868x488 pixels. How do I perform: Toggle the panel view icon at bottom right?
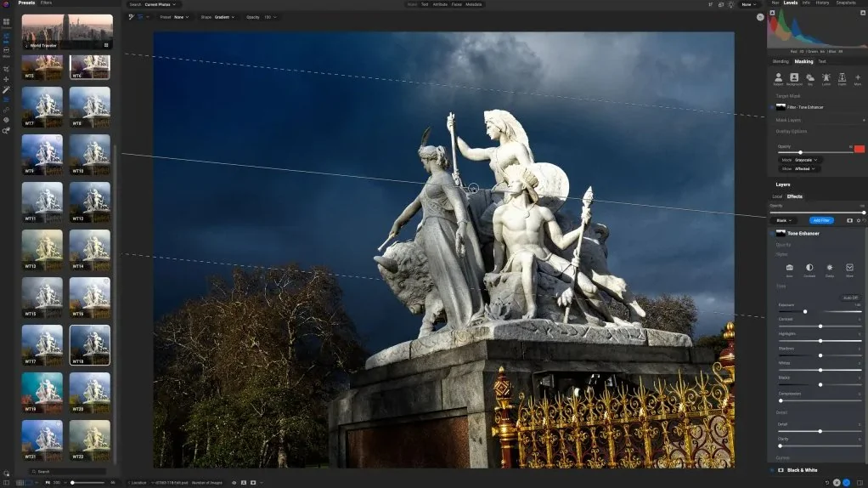pos(860,482)
